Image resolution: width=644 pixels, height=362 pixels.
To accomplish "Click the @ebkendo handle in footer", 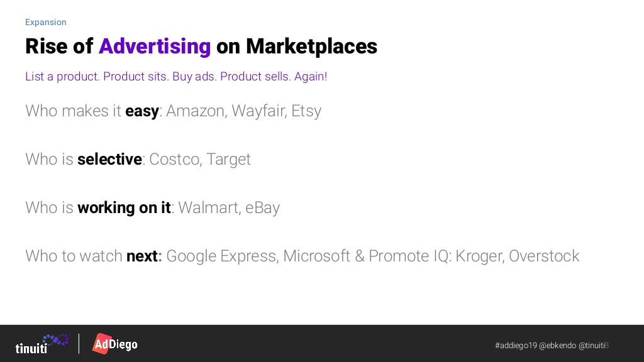I will click(557, 346).
